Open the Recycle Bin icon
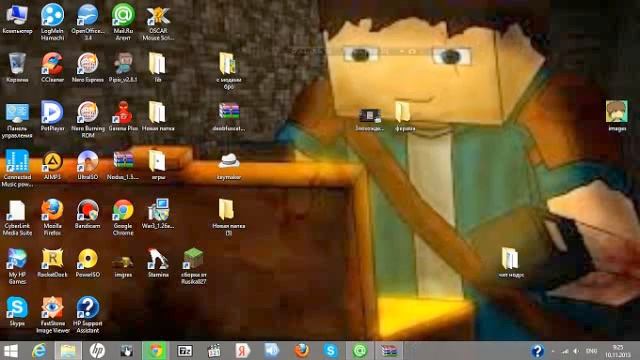 click(17, 68)
